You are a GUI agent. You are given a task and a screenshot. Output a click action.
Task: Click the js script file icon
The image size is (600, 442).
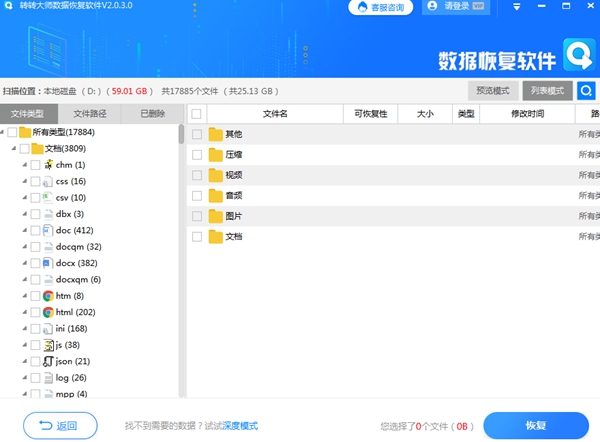48,346
